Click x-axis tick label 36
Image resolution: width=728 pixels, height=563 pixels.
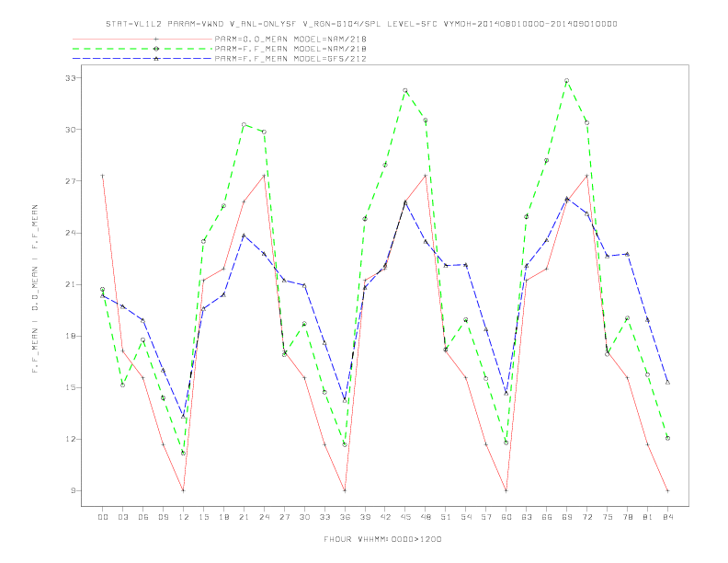point(345,517)
